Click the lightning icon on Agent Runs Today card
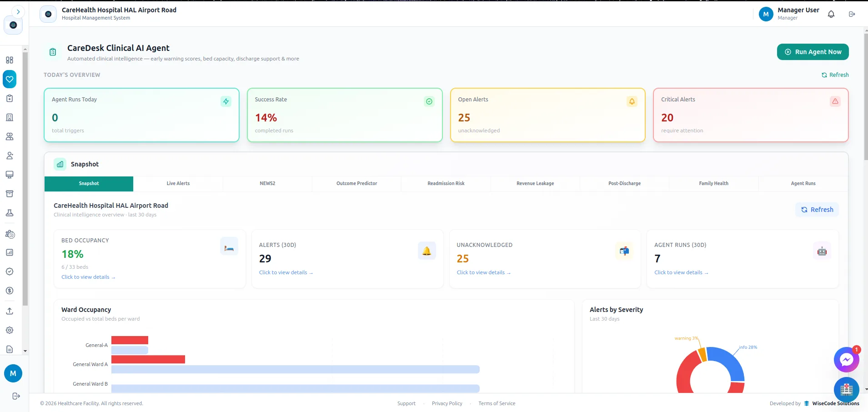 pos(226,101)
